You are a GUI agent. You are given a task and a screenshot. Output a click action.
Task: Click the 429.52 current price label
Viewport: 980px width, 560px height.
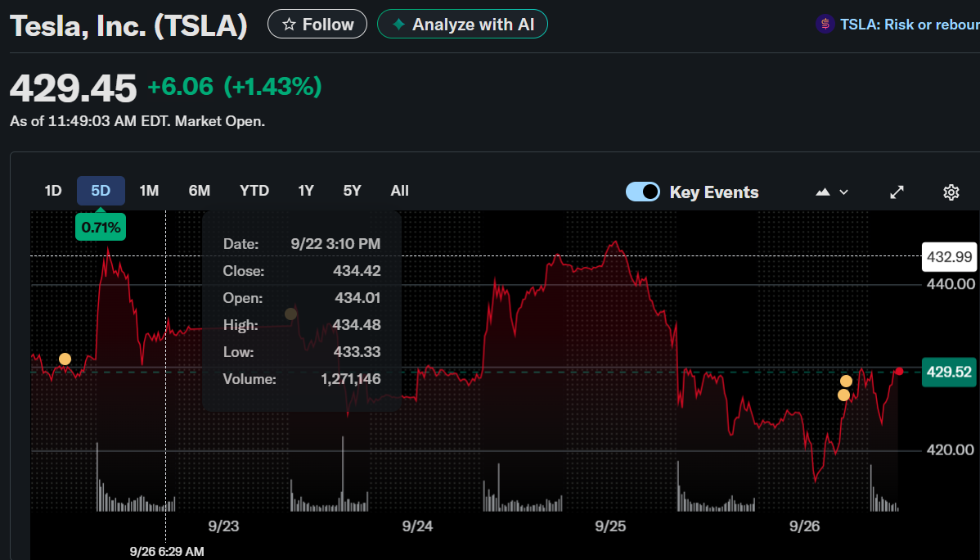949,373
